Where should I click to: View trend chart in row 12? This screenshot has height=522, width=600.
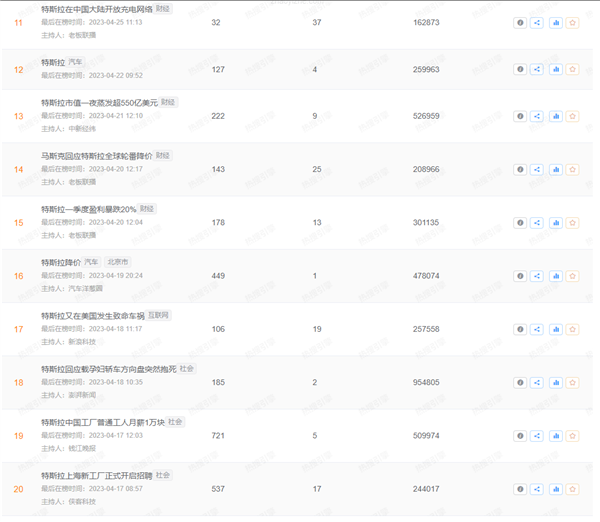tap(556, 69)
